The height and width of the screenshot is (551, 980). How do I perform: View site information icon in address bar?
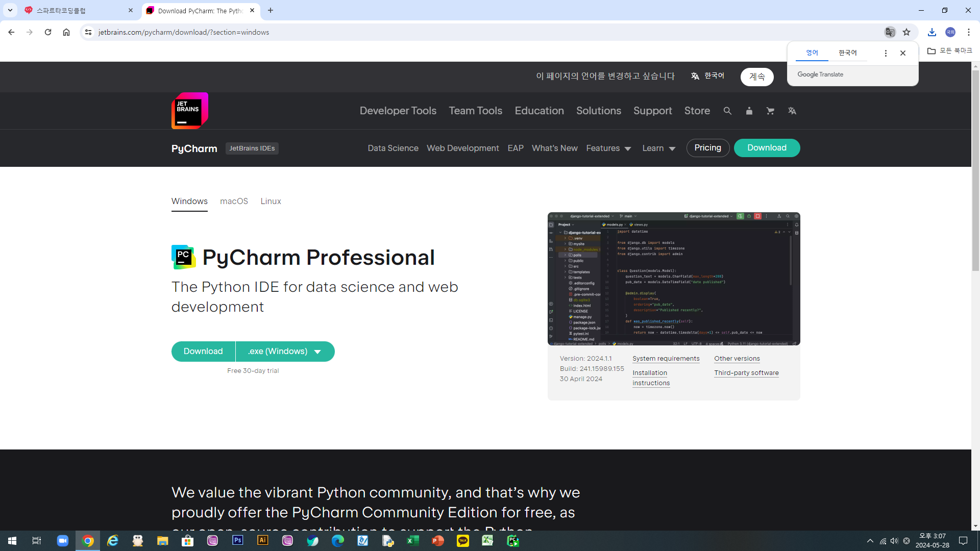88,32
